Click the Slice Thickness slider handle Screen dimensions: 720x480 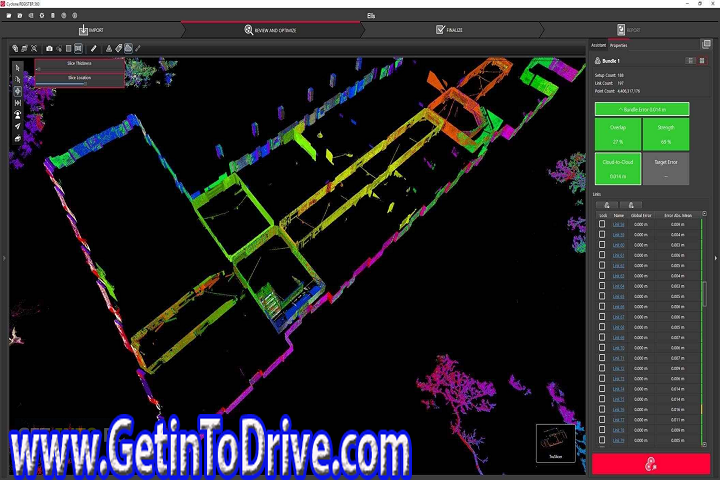39,69
